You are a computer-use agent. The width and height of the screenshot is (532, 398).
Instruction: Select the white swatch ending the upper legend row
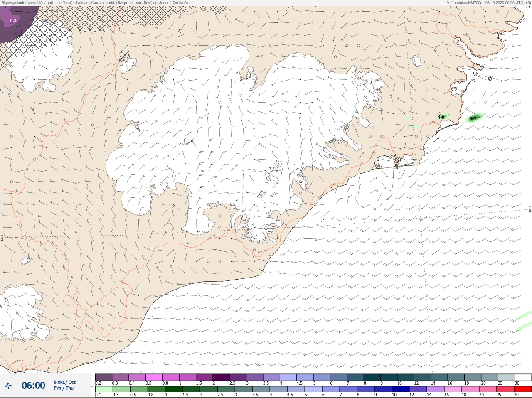click(x=523, y=377)
